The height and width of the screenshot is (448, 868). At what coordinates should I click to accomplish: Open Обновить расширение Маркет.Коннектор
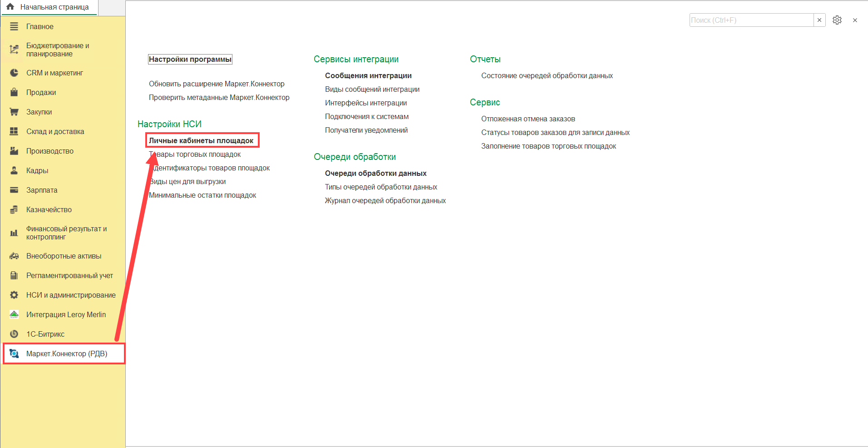click(217, 84)
